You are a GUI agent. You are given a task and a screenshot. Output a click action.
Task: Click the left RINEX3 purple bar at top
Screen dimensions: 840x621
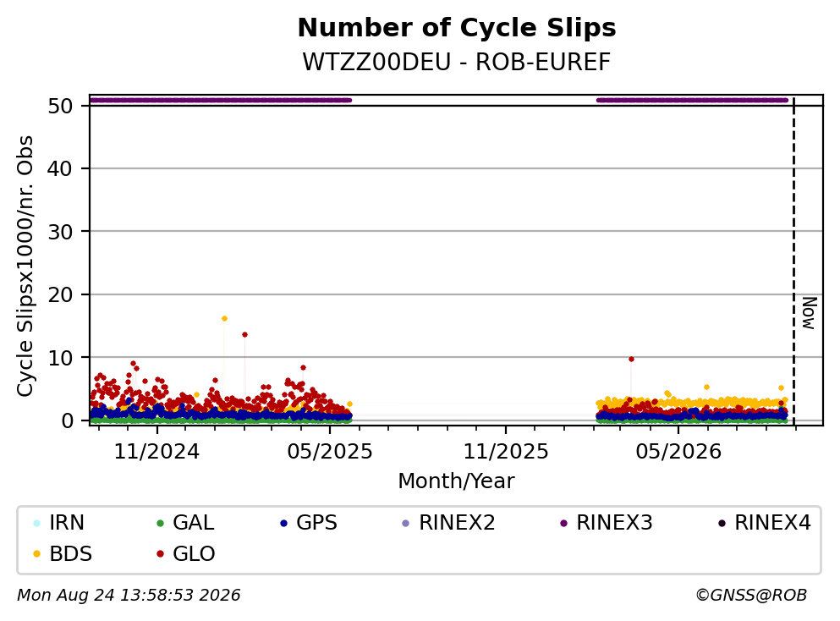[x=220, y=100]
